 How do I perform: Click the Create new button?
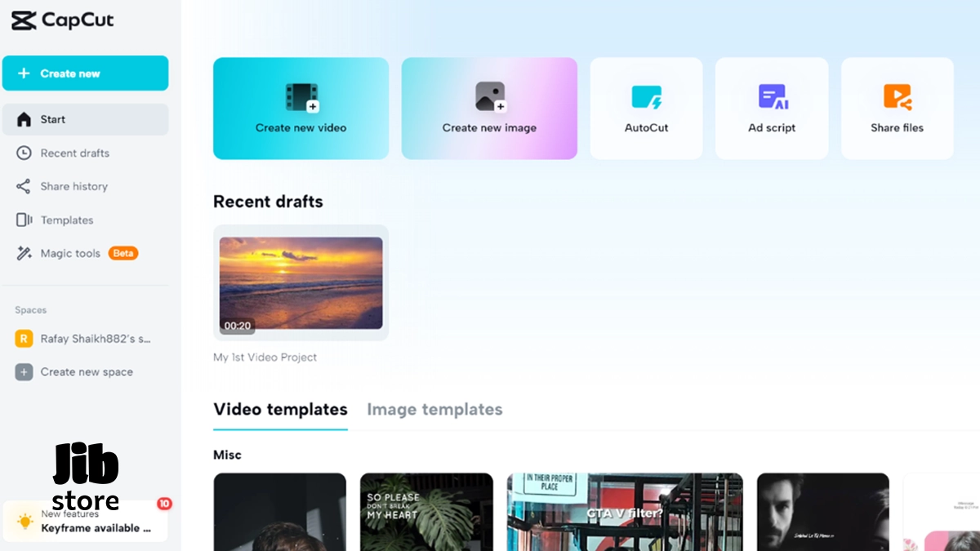(x=85, y=73)
